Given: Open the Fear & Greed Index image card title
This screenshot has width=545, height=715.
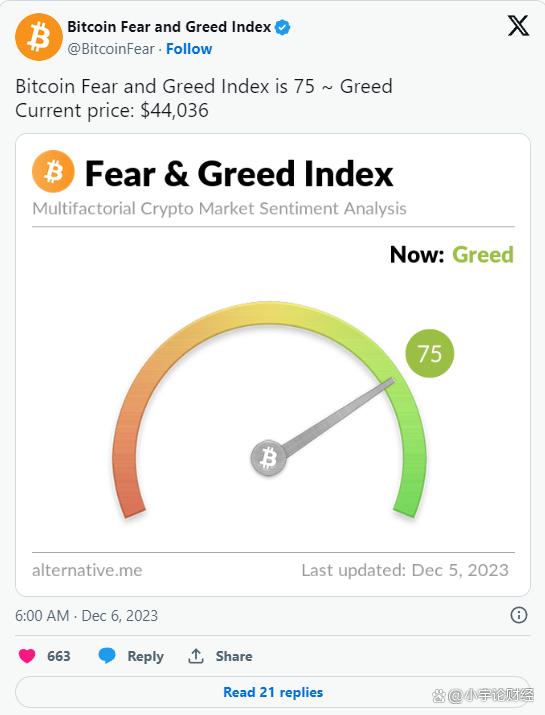Looking at the screenshot, I should (239, 174).
